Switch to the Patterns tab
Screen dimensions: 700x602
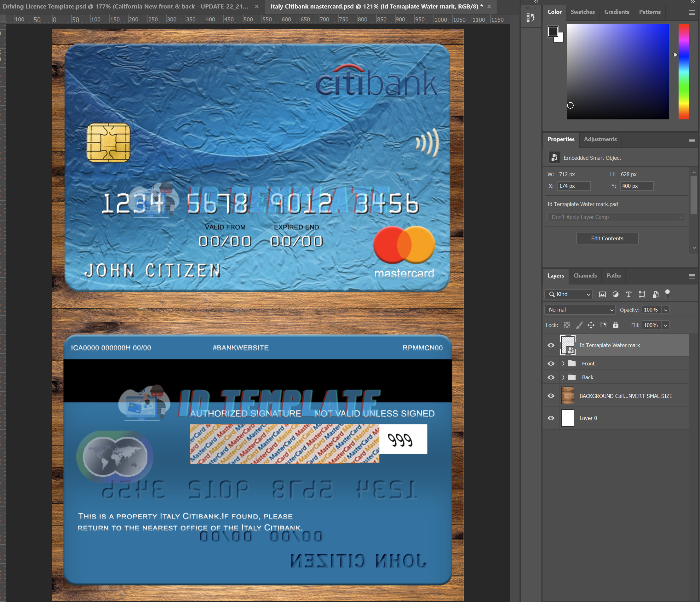click(x=649, y=12)
